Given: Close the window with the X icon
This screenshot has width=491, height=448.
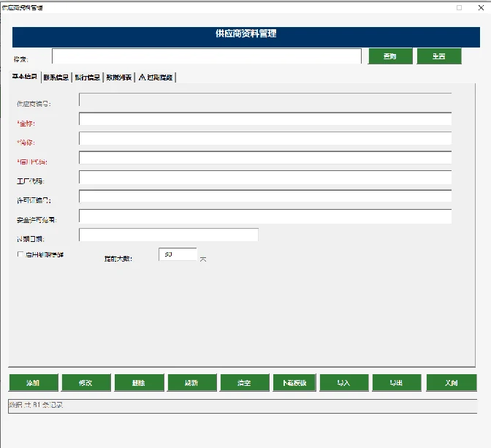Looking at the screenshot, I should [x=481, y=7].
